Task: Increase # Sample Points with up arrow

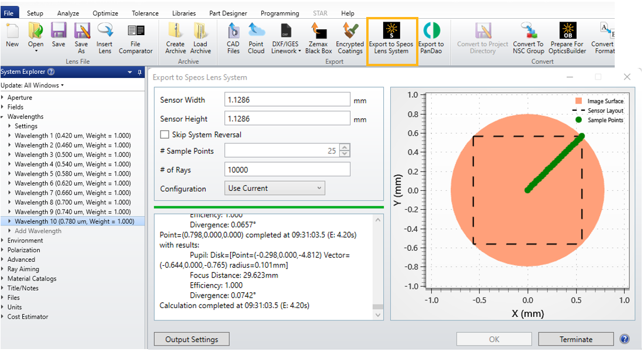Action: (345, 148)
